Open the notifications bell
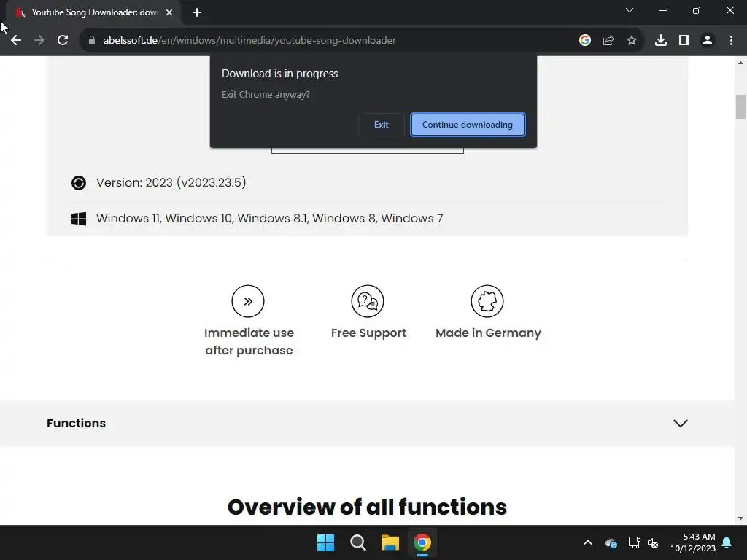 (727, 542)
